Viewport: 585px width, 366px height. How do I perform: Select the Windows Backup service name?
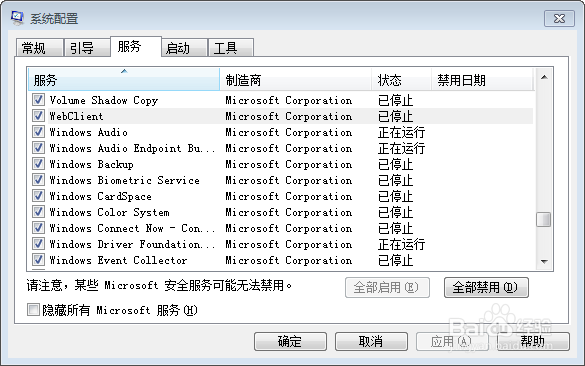point(91,165)
